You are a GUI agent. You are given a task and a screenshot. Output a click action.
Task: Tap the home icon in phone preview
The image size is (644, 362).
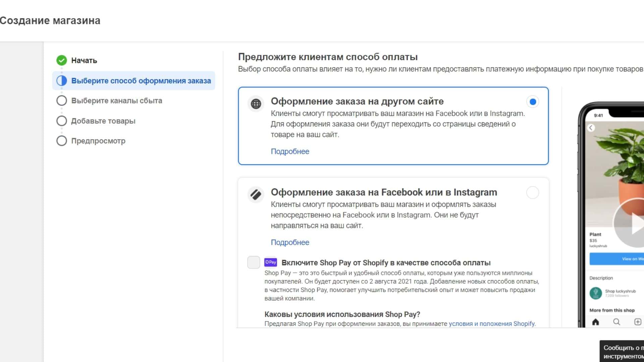point(595,322)
